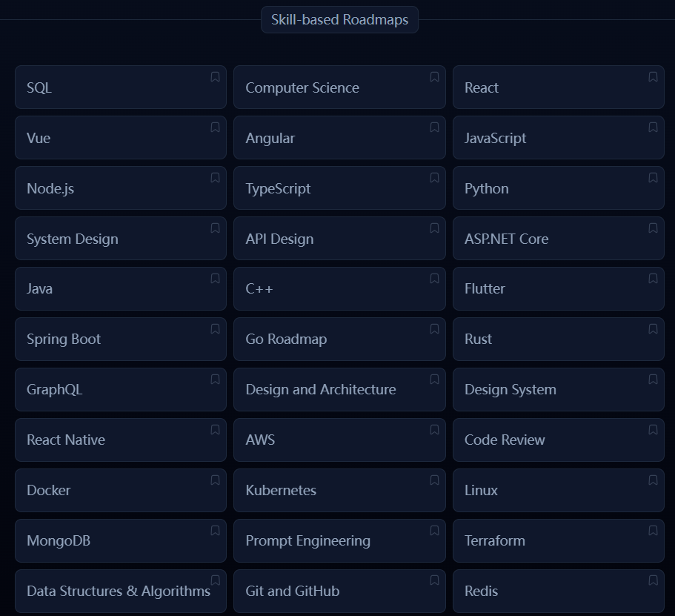Bookmark the Spring Boot roadmap
Viewport: 675px width, 616px height.
point(215,328)
